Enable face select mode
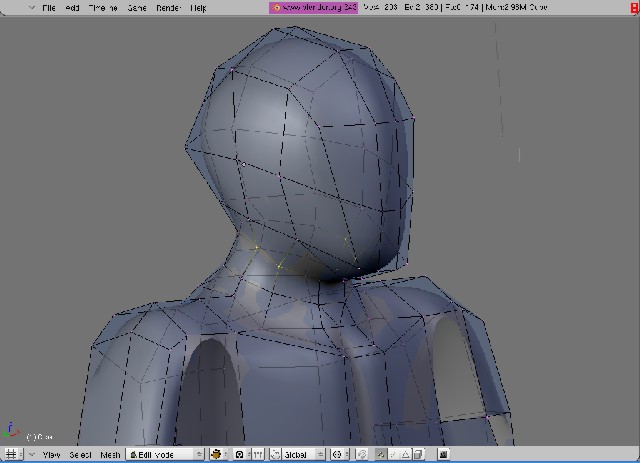This screenshot has height=463, width=640. pos(405,454)
